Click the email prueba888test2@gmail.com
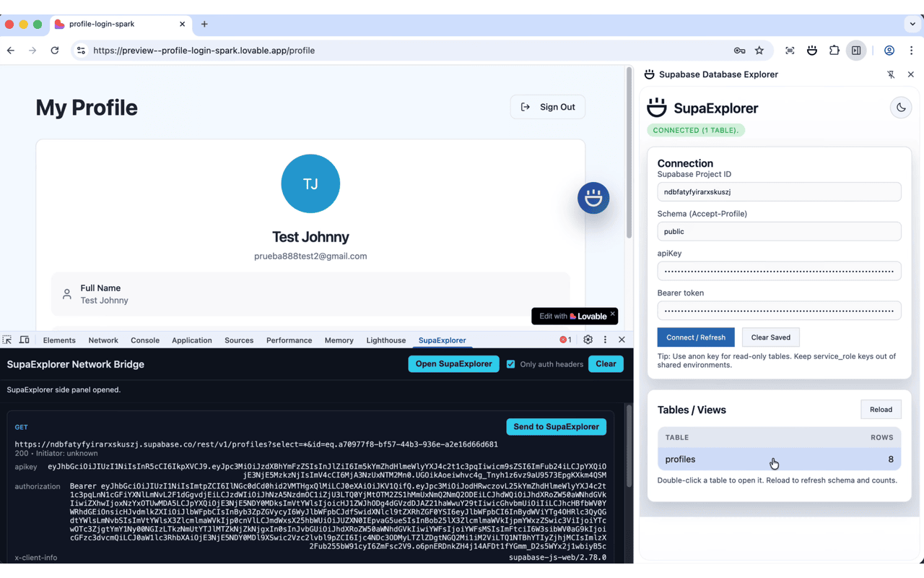 310,256
